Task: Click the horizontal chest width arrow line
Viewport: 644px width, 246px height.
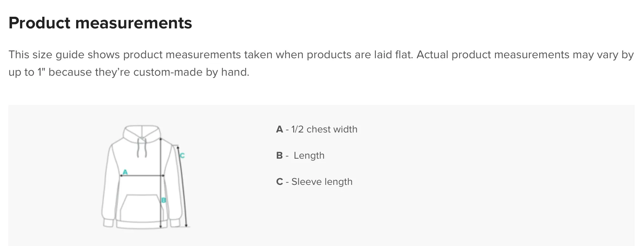Action: (x=142, y=176)
